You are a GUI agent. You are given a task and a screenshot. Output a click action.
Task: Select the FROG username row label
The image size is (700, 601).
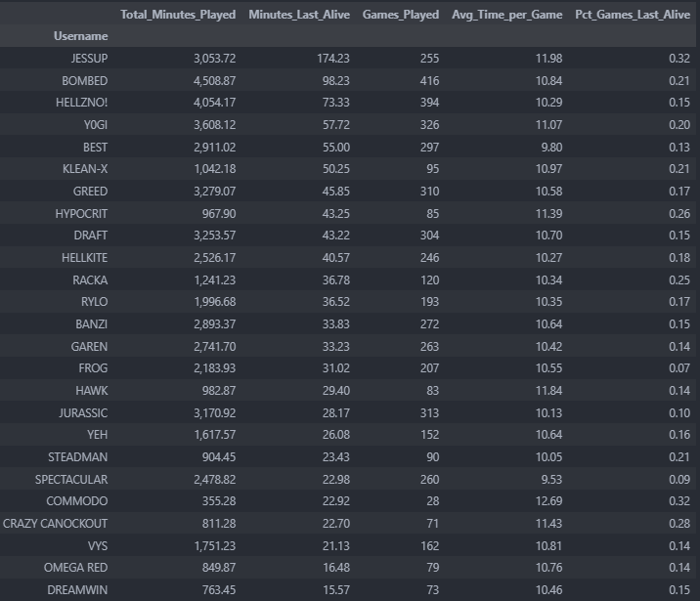(x=93, y=368)
